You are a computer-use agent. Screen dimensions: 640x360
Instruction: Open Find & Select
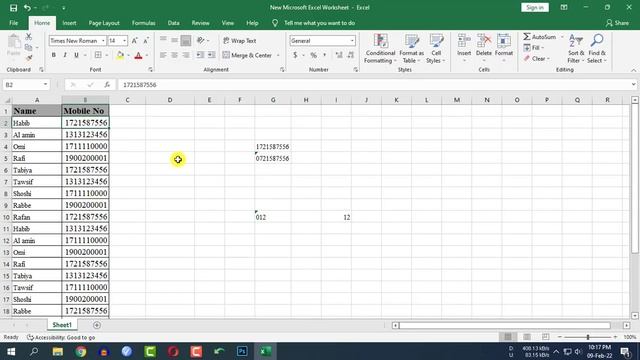(597, 49)
